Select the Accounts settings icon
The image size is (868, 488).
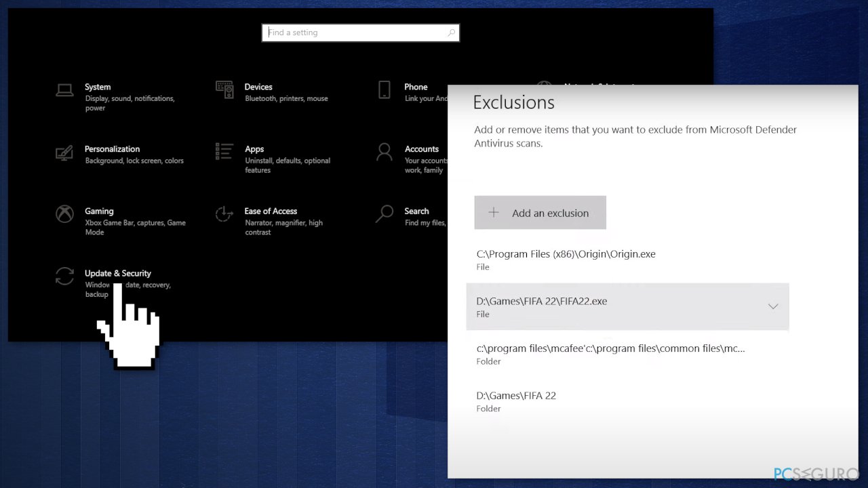[384, 152]
